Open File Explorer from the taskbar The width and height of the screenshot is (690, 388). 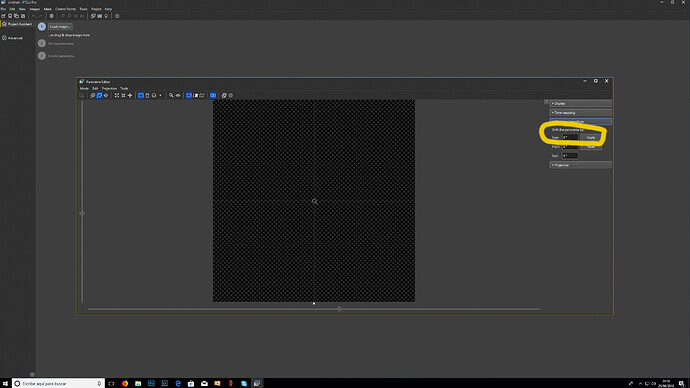(x=138, y=384)
